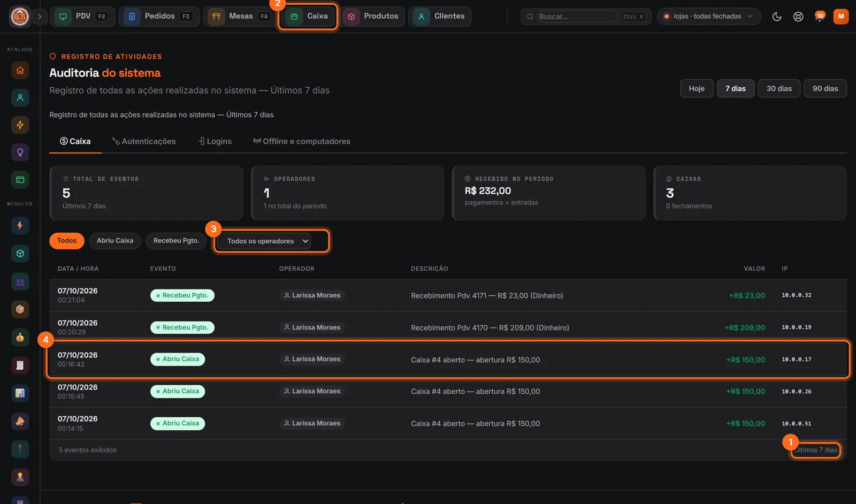Open the megaphone module icon

20,421
